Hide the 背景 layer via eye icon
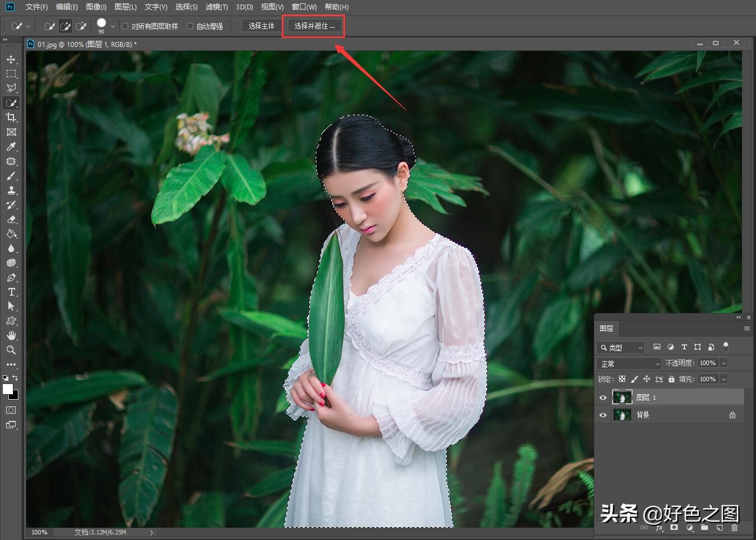The width and height of the screenshot is (756, 540). coord(603,415)
